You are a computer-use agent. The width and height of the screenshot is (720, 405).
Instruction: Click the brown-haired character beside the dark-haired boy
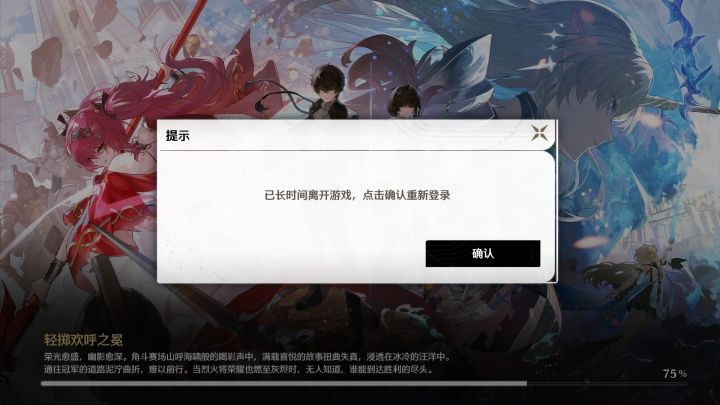pos(404,101)
